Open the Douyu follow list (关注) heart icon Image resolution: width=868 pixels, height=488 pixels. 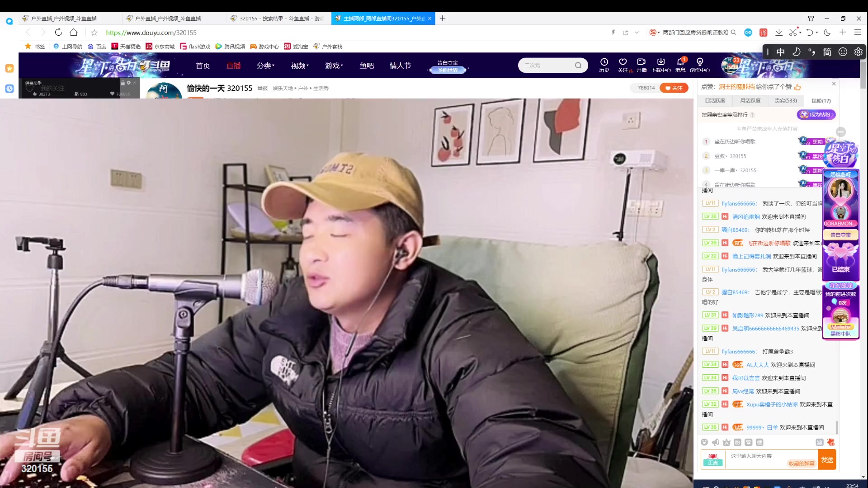(x=623, y=65)
